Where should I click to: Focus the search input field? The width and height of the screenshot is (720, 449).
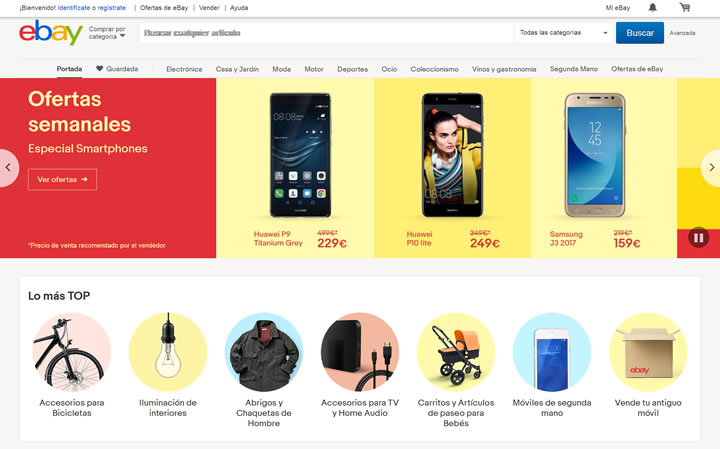[x=327, y=33]
